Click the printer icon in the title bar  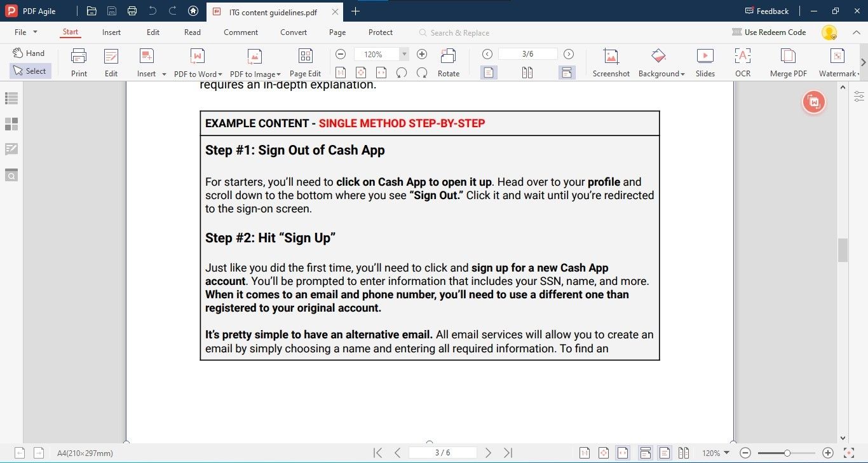132,11
